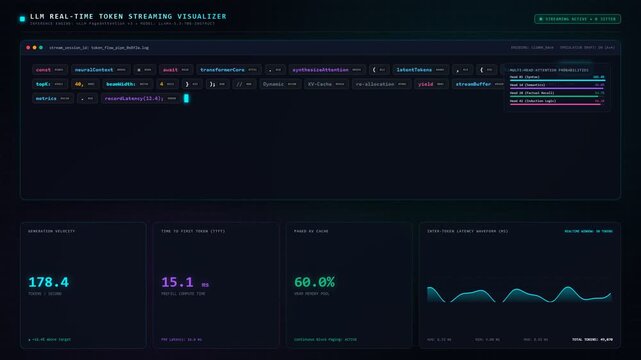Select the 'streamBuffer' token chip
The image size is (641, 360).
[480, 84]
